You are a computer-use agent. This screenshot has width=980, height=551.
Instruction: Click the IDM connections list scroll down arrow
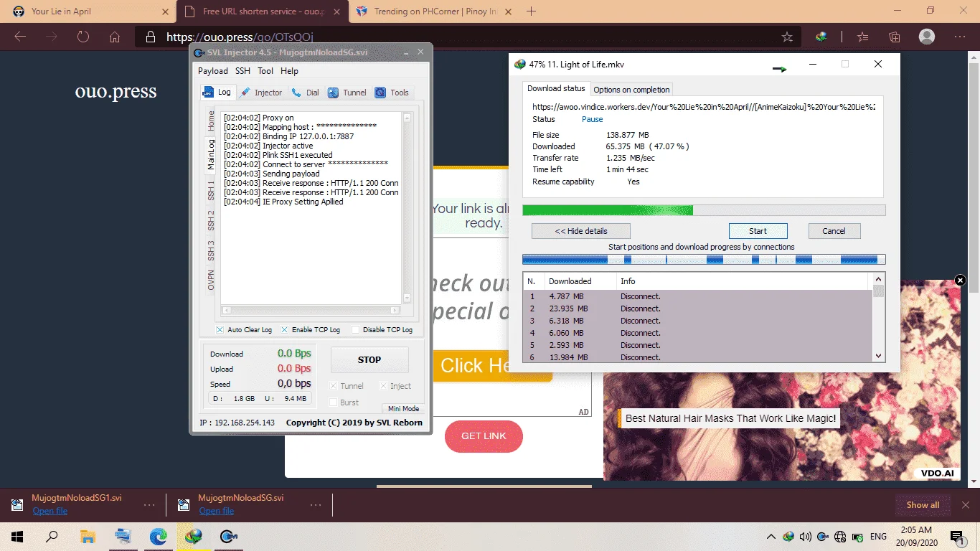879,356
